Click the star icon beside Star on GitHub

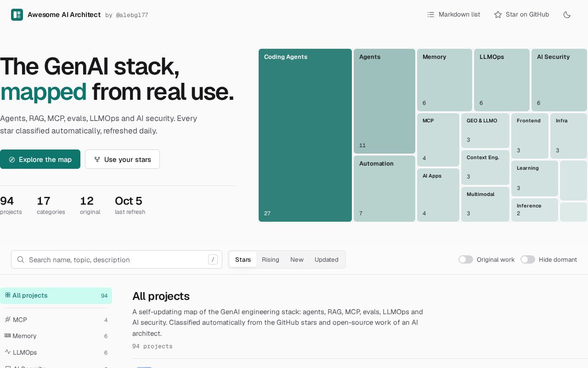point(498,15)
